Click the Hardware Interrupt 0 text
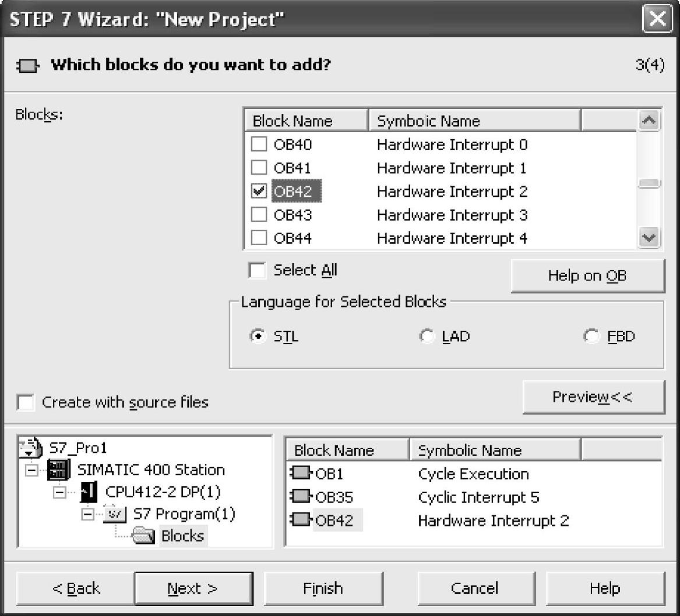 (x=452, y=145)
